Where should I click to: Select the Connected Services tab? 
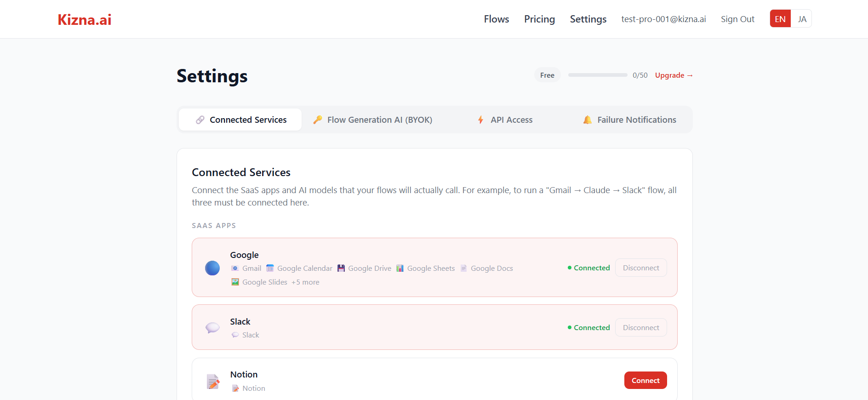tap(240, 120)
